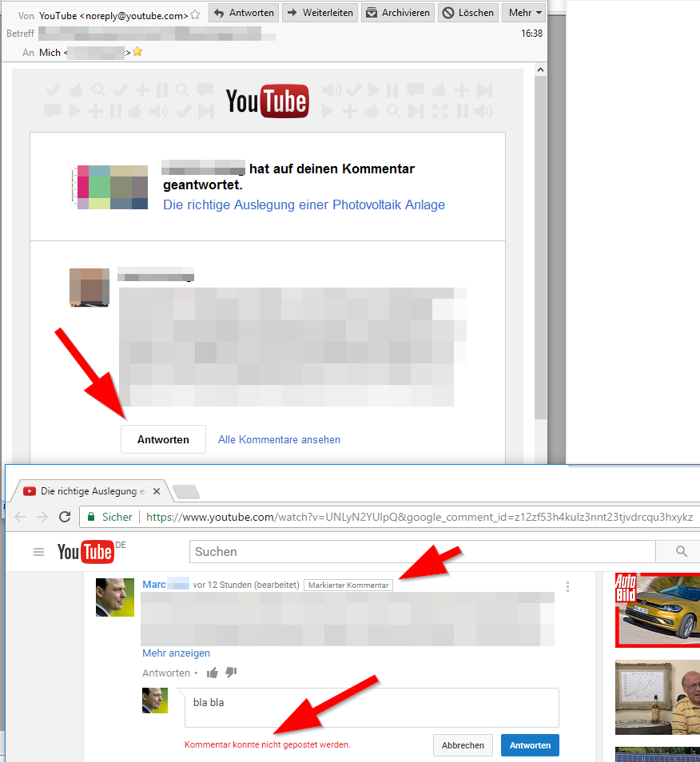700x762 pixels.
Task: Click the Sicher lock icon in address bar
Action: pos(92,517)
